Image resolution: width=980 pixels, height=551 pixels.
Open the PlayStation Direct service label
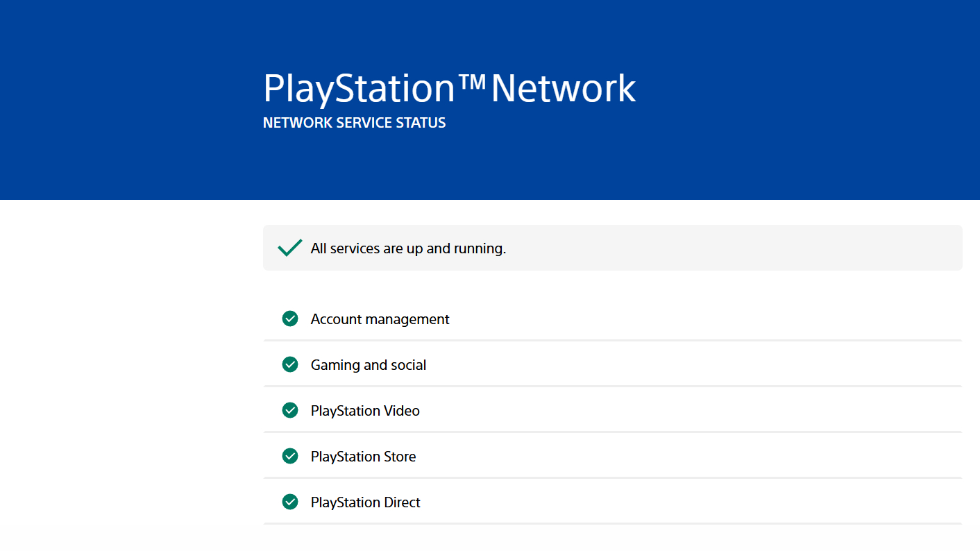[x=365, y=502]
